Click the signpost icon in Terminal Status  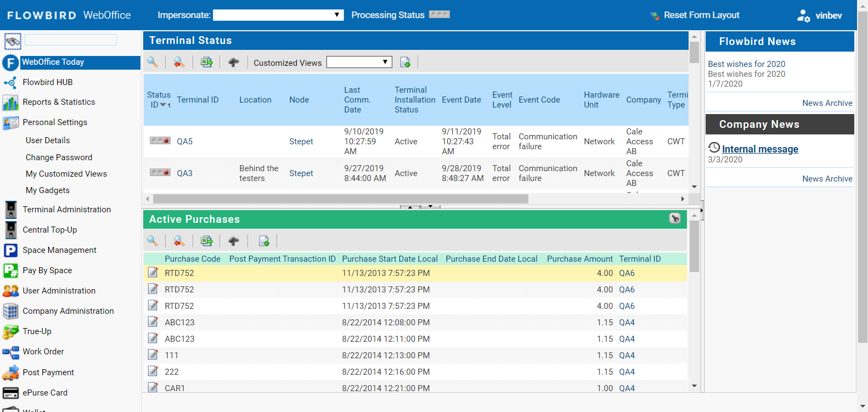click(x=234, y=62)
